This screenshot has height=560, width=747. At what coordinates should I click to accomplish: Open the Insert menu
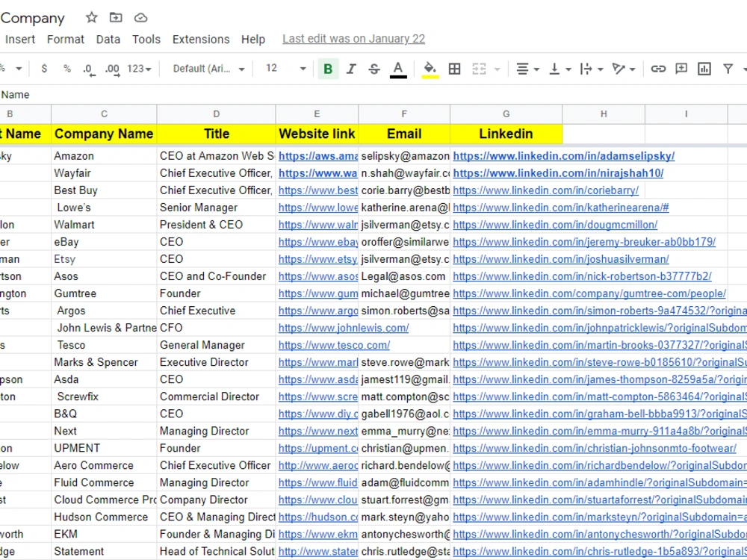(x=20, y=39)
